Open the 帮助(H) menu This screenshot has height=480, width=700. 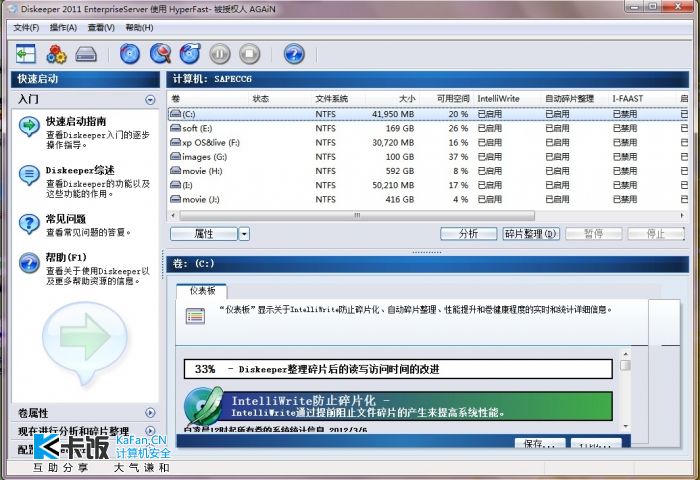point(139,28)
